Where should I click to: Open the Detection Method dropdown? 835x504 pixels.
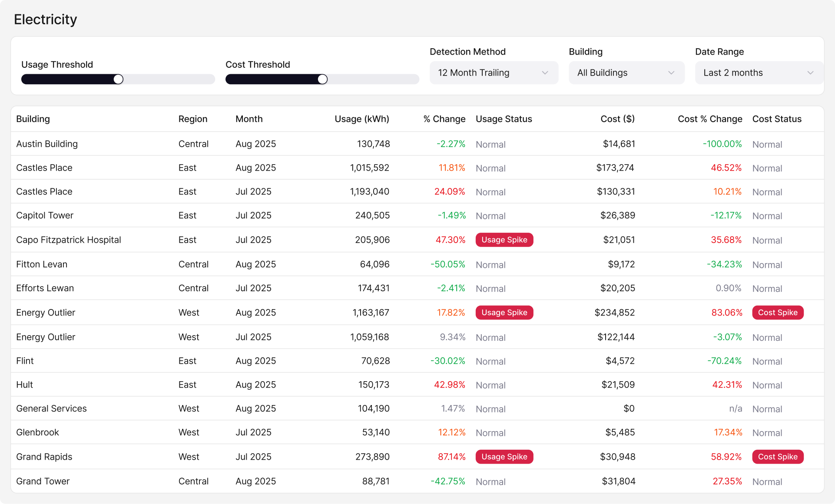[494, 73]
